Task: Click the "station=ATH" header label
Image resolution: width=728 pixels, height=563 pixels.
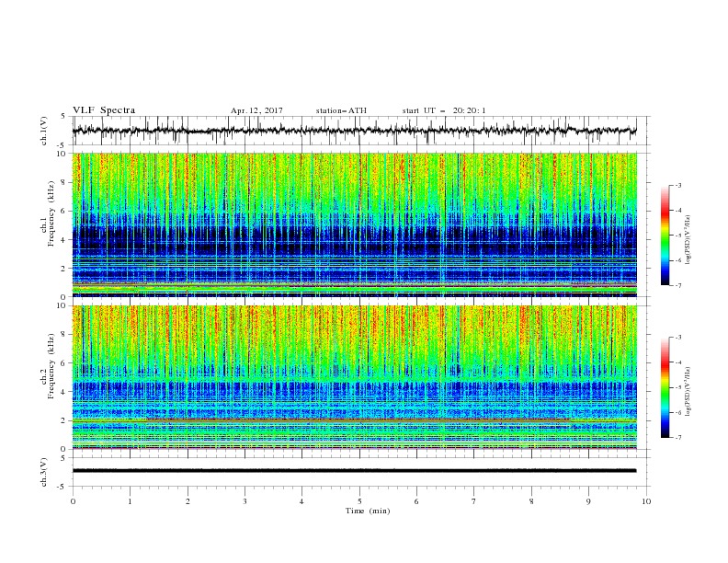Action: pyautogui.click(x=341, y=110)
